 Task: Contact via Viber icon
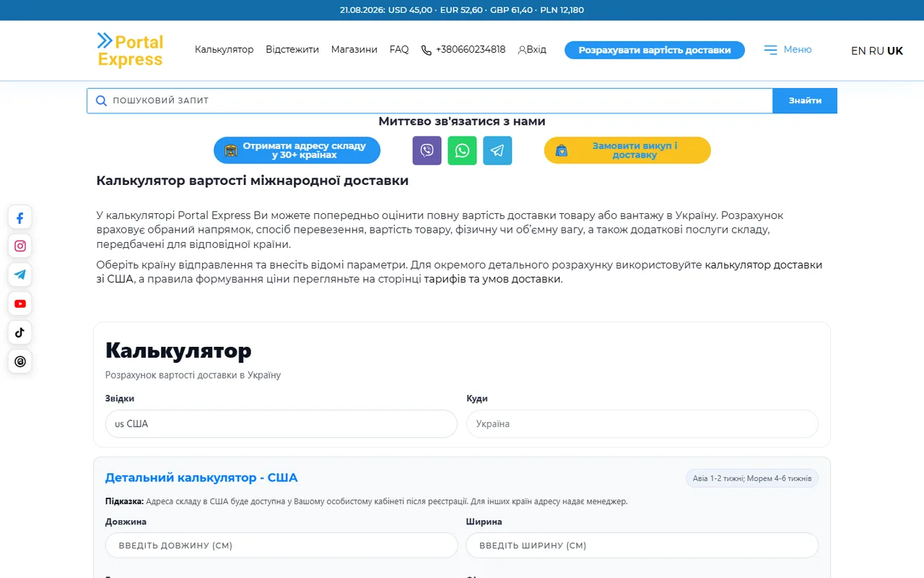click(x=427, y=150)
